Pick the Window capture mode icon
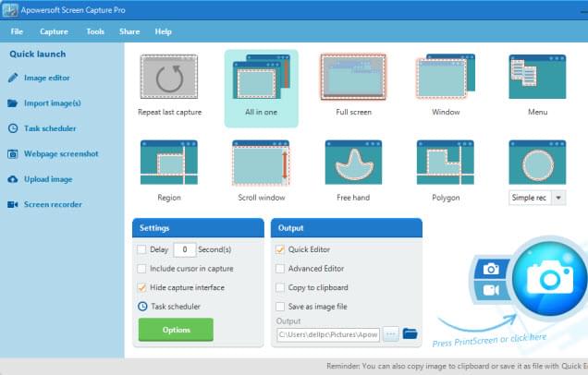 pos(446,77)
